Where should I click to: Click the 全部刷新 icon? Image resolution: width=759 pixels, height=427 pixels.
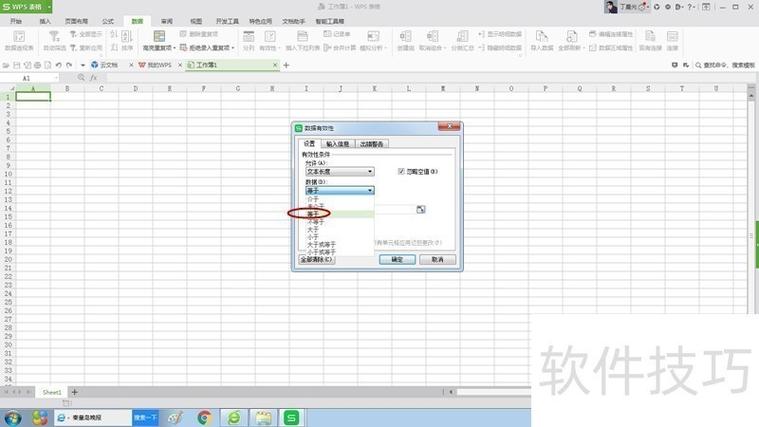click(571, 37)
